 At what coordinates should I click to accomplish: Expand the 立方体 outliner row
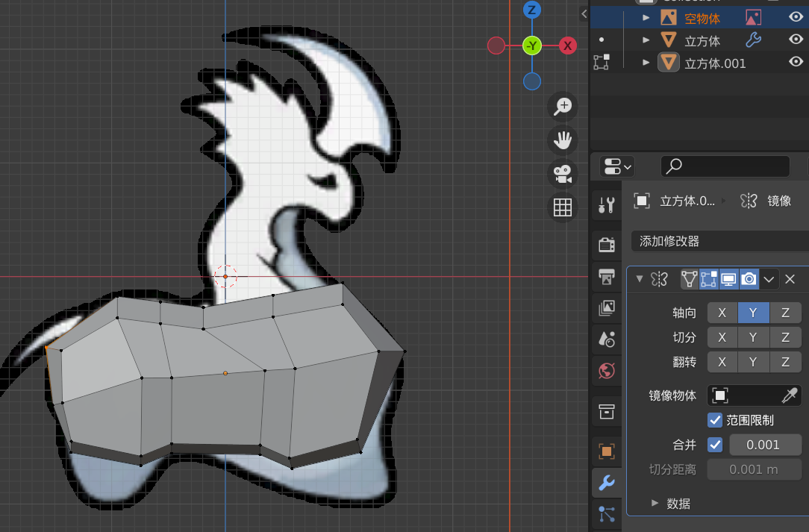(x=646, y=40)
